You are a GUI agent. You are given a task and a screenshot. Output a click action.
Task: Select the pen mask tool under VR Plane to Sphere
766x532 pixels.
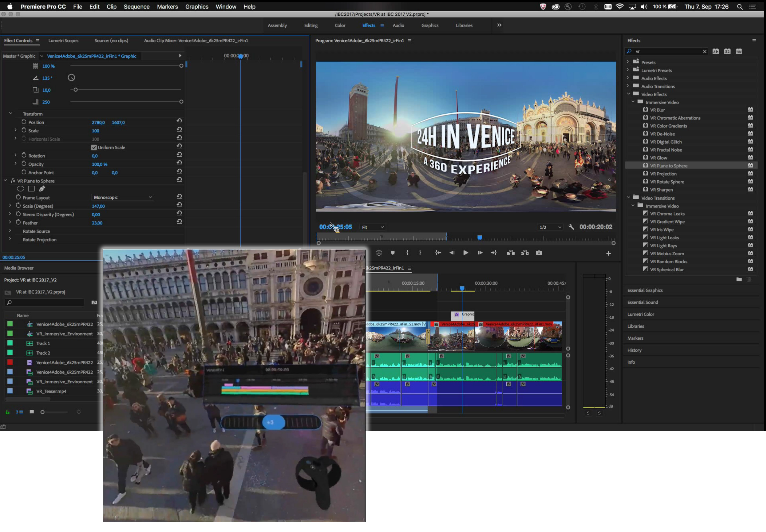pos(42,189)
